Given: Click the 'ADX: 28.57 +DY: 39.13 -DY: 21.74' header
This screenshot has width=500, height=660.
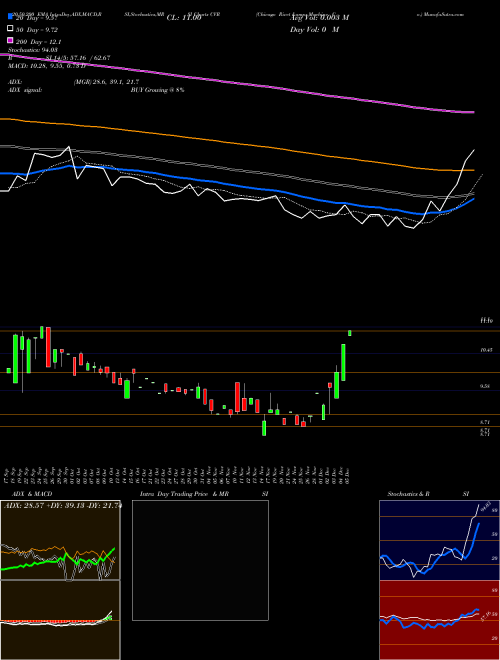Looking at the screenshot, I should pos(62,506).
